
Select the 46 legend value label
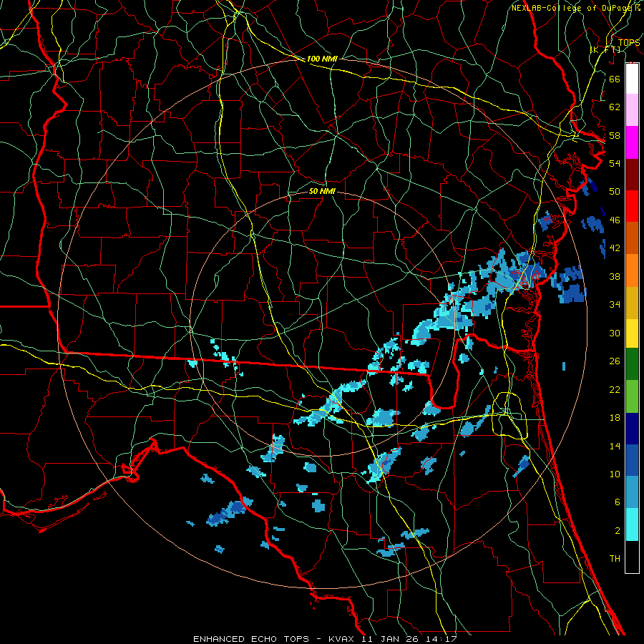pos(615,220)
